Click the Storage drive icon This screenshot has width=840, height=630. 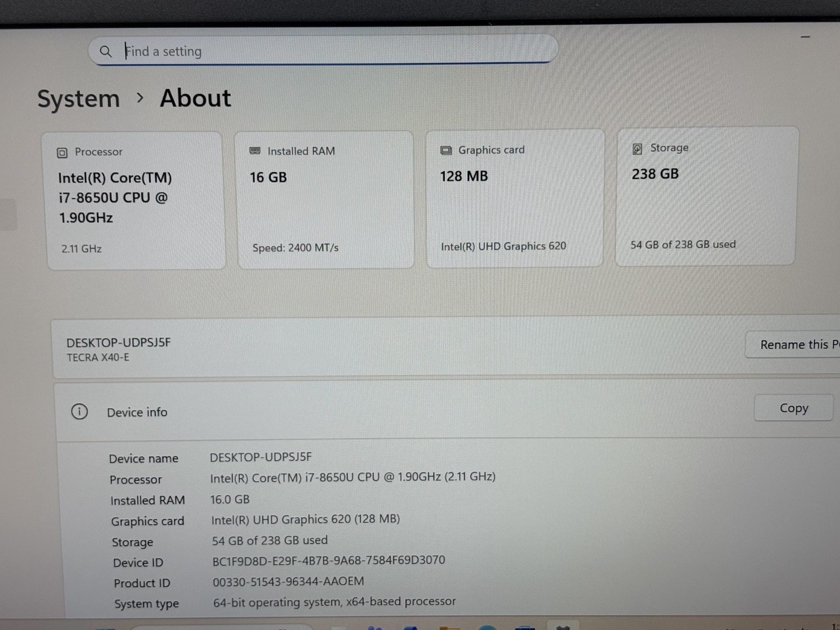click(x=637, y=149)
